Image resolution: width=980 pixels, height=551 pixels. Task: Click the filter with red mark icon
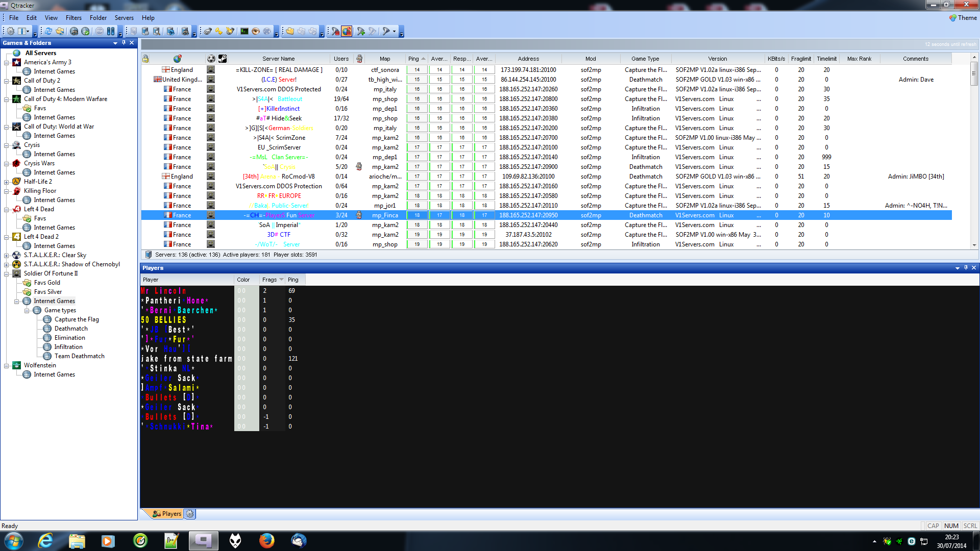pos(335,32)
